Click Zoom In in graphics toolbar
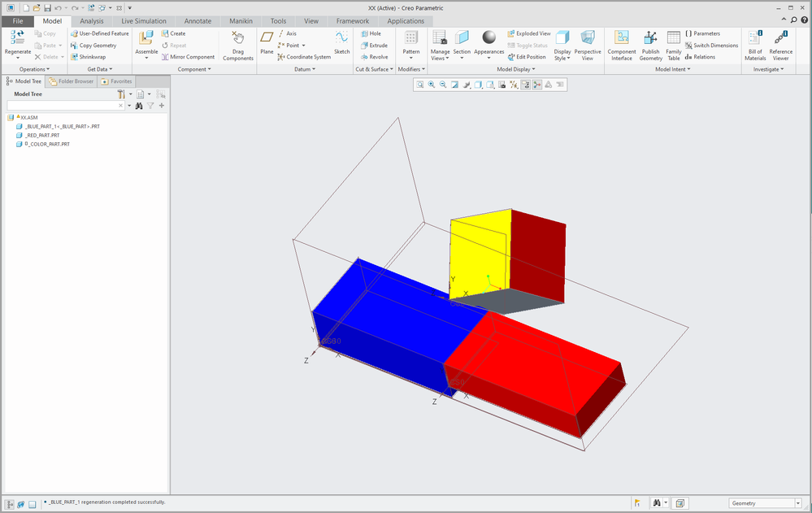The image size is (812, 513). pos(432,85)
